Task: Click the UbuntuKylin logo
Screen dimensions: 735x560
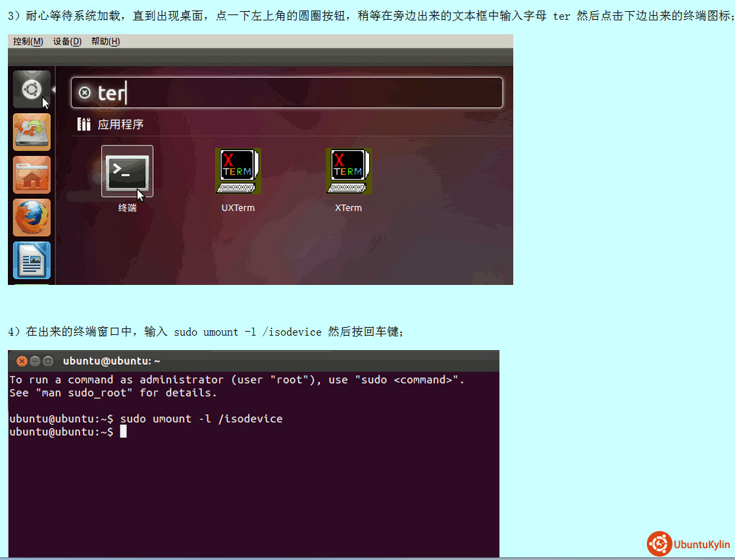Action: [689, 544]
